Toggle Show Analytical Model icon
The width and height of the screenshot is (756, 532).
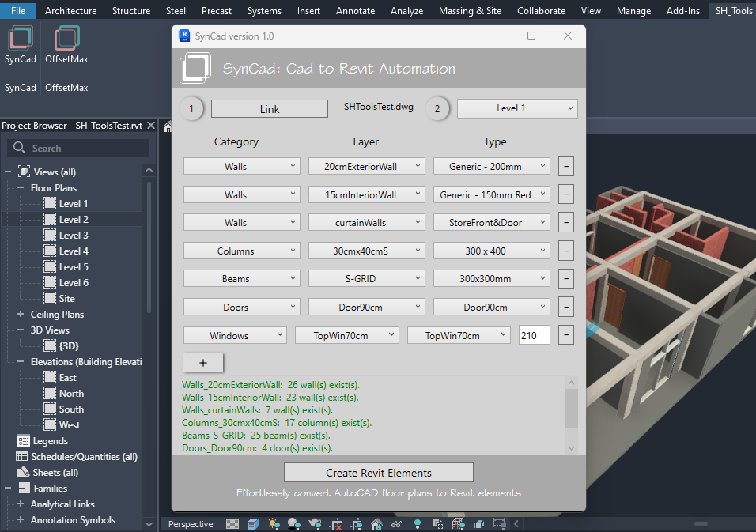(458, 524)
